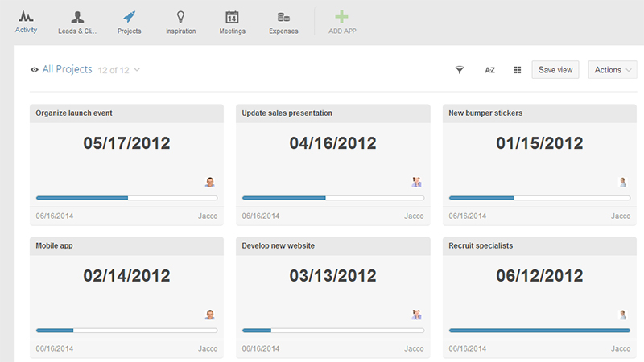
Task: Click the avatar on New bumper stickers
Action: (622, 182)
